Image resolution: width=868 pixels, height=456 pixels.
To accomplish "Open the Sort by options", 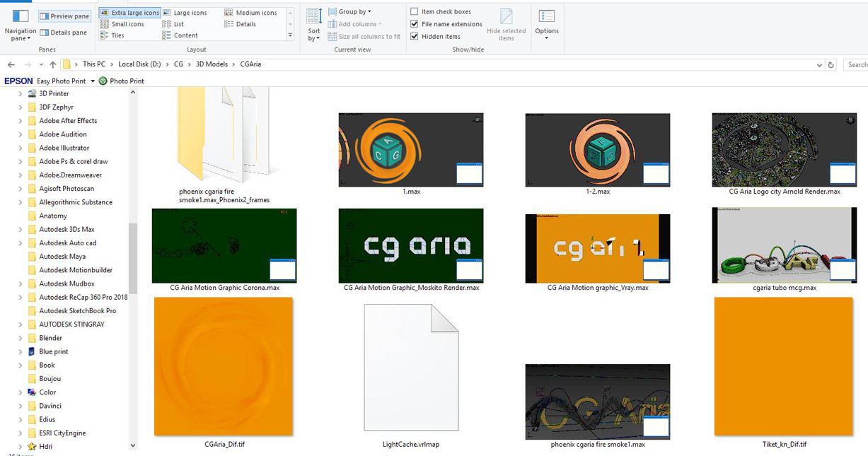I will tap(314, 25).
